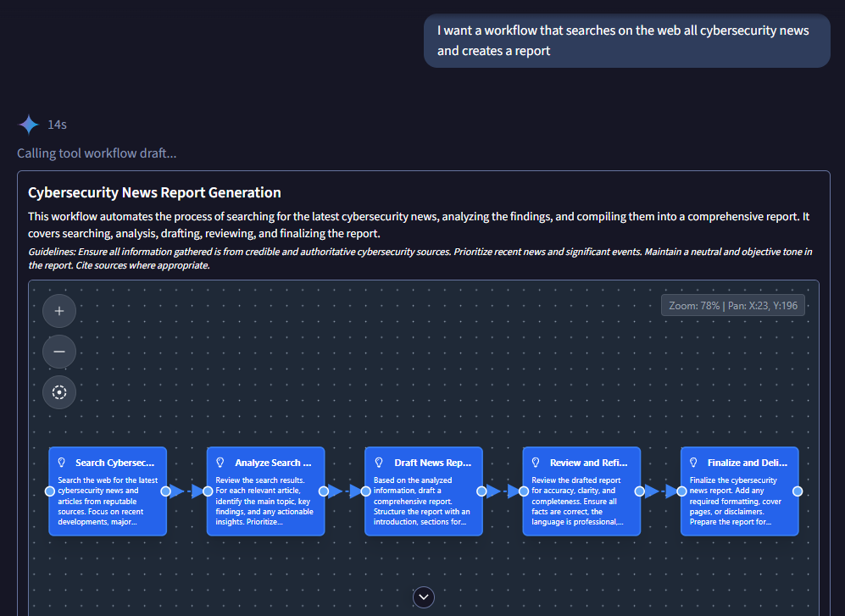The height and width of the screenshot is (616, 845).
Task: Click the sparkle assistant icon beside 14s
Action: [x=29, y=125]
